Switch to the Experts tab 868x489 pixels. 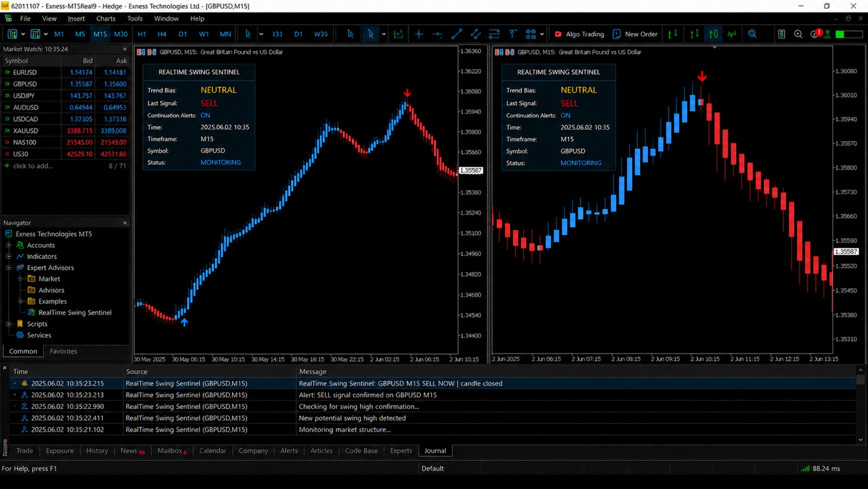[401, 451]
